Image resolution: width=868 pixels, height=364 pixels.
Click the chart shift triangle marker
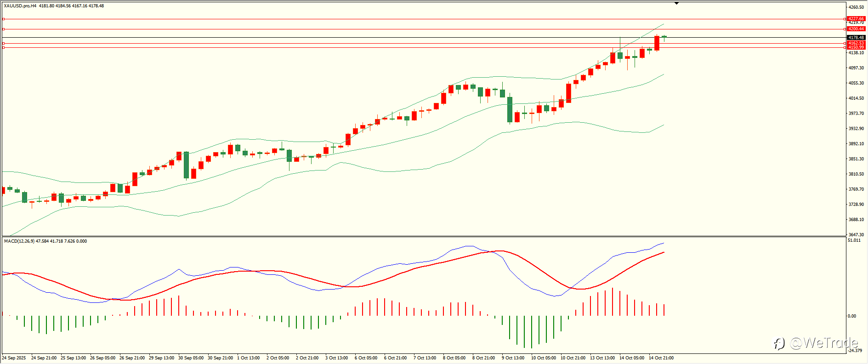point(676,4)
